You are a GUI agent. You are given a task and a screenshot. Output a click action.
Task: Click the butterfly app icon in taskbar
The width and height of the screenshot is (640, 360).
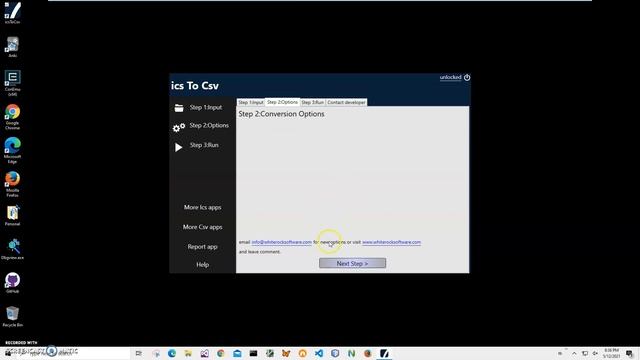pos(286,353)
